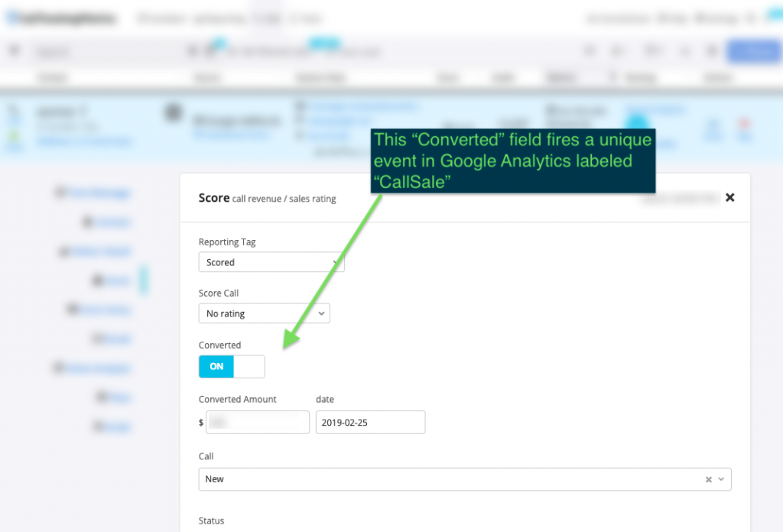This screenshot has width=783, height=532.
Task: Click the date field showing 2019-02-25
Action: 370,422
